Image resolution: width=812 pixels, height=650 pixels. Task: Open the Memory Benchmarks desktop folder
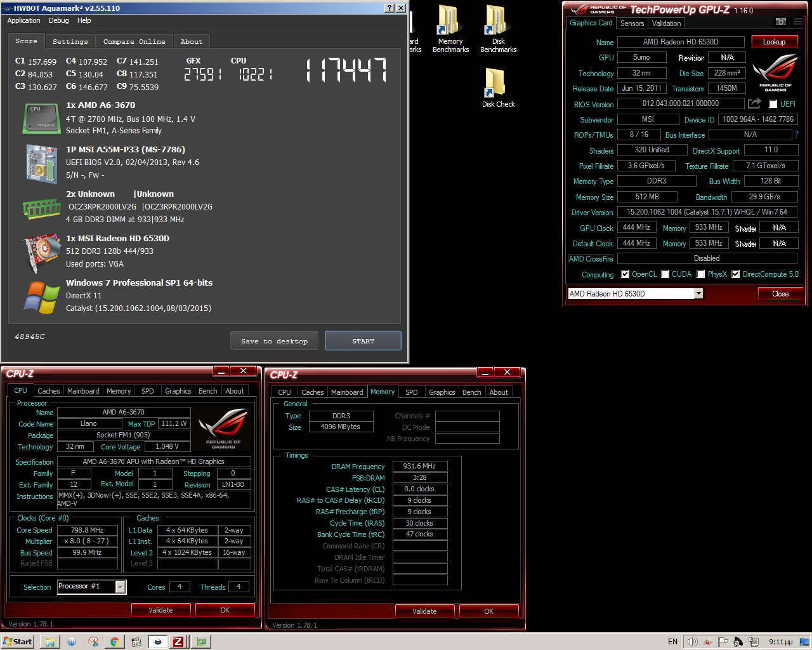(450, 29)
